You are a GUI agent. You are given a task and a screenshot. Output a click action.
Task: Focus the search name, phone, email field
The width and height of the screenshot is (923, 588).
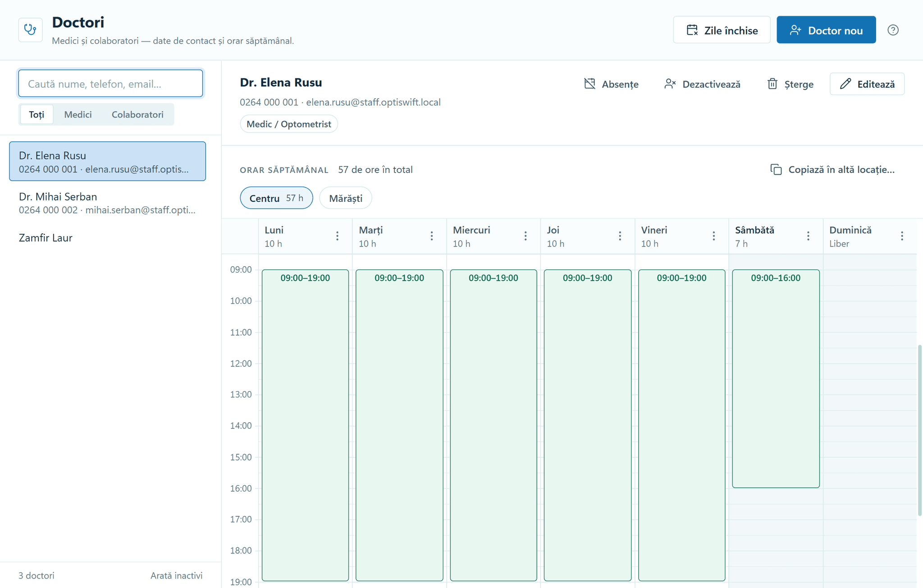coord(110,84)
